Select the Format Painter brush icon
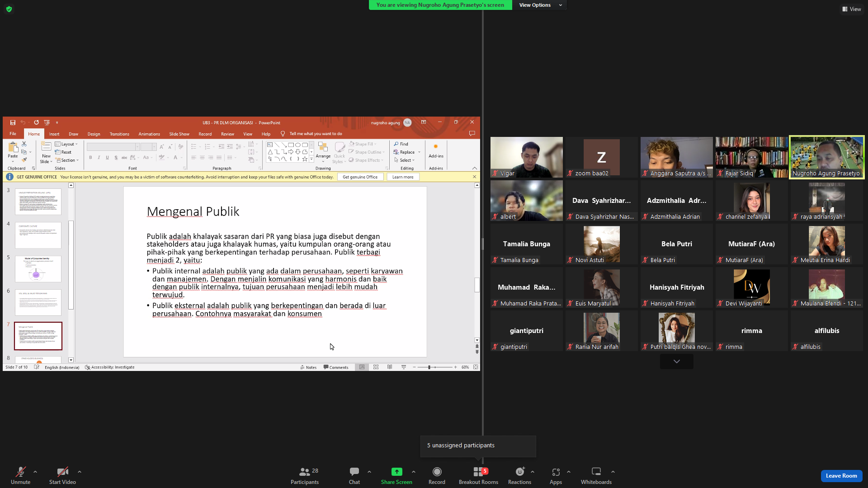The height and width of the screenshot is (488, 868). click(x=24, y=160)
